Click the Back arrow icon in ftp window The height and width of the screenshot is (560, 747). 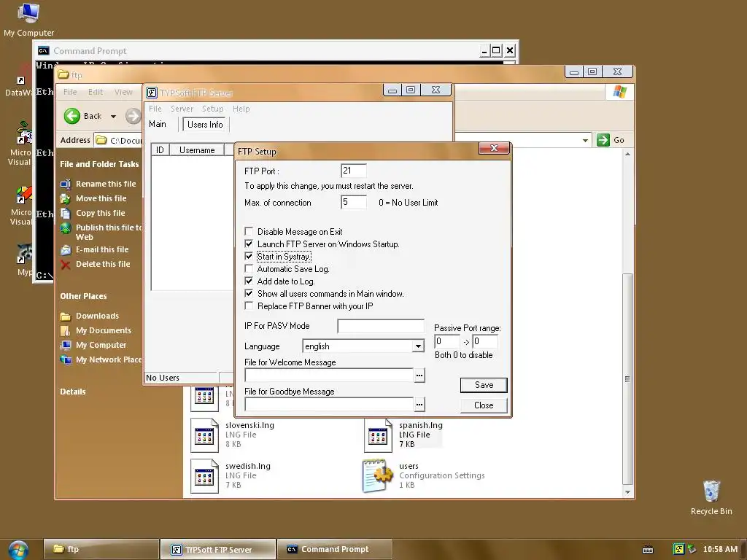coord(72,116)
